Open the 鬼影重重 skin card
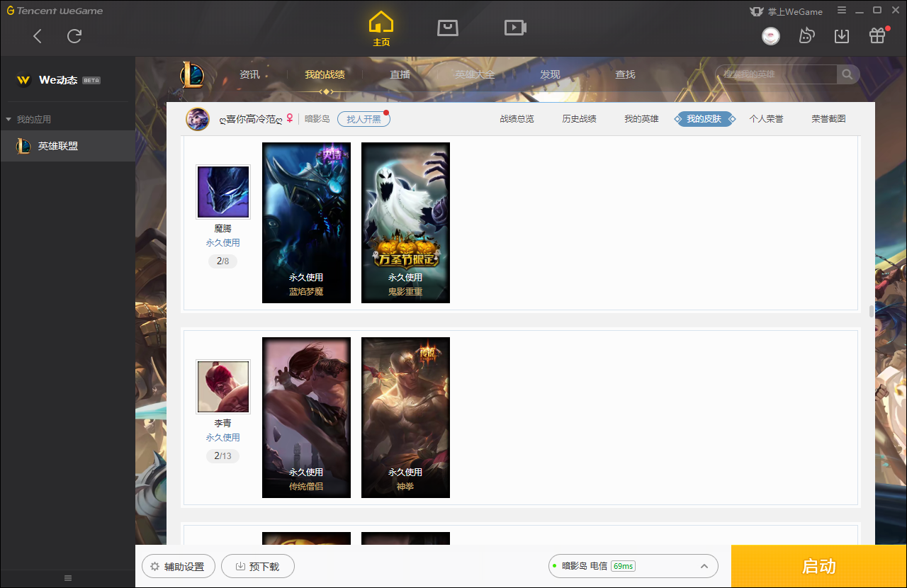 (405, 222)
